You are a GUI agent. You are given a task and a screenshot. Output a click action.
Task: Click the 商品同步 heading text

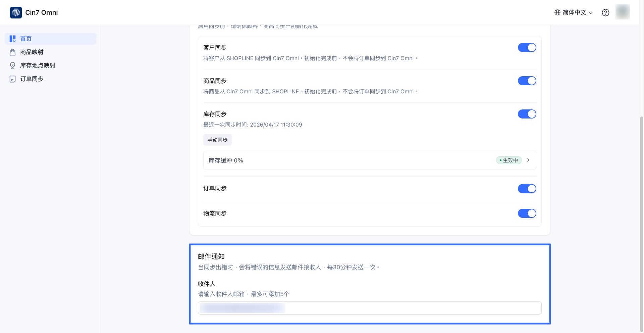coord(215,81)
